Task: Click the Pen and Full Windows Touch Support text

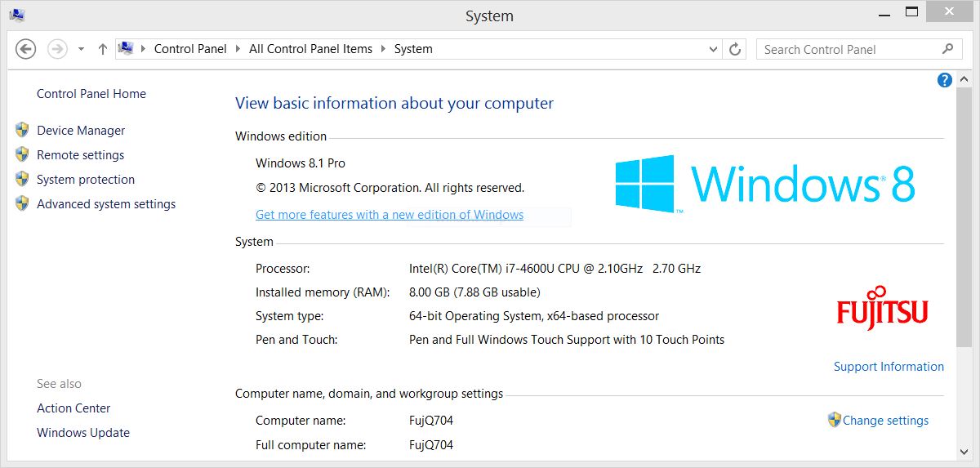Action: coord(567,340)
